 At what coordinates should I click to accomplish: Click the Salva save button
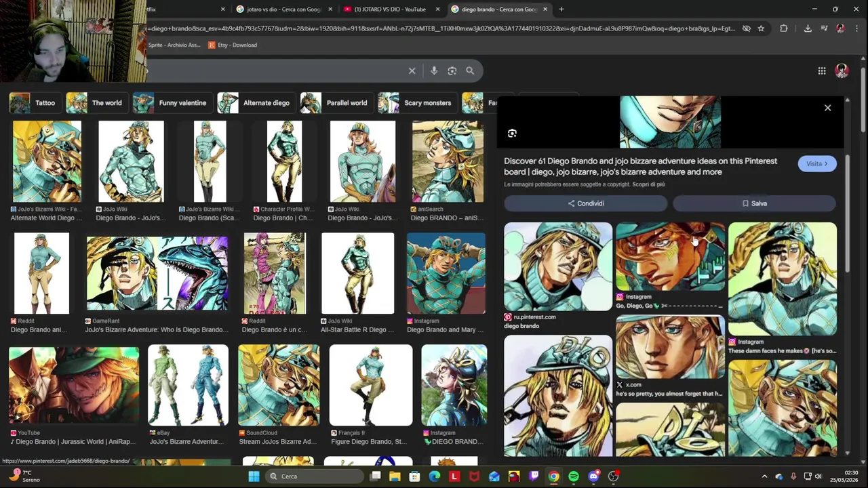coord(754,203)
